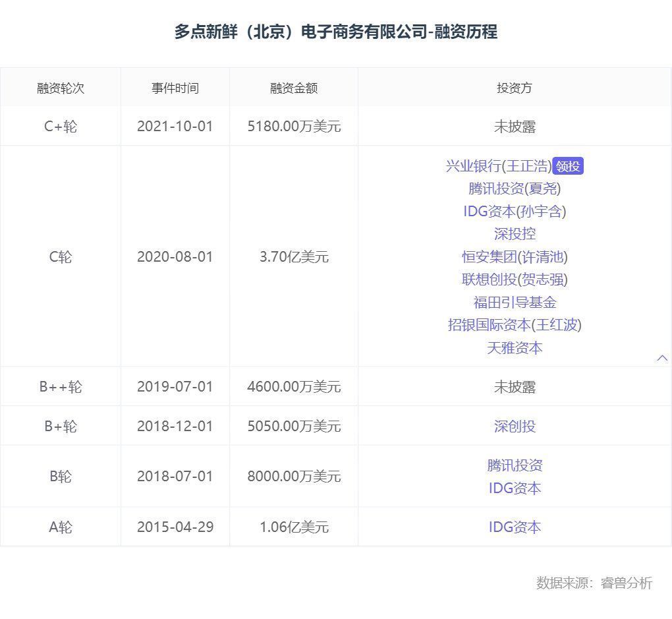Select 未披露 in the B++轮 row
Screen dimensions: 672x619
pos(515,387)
